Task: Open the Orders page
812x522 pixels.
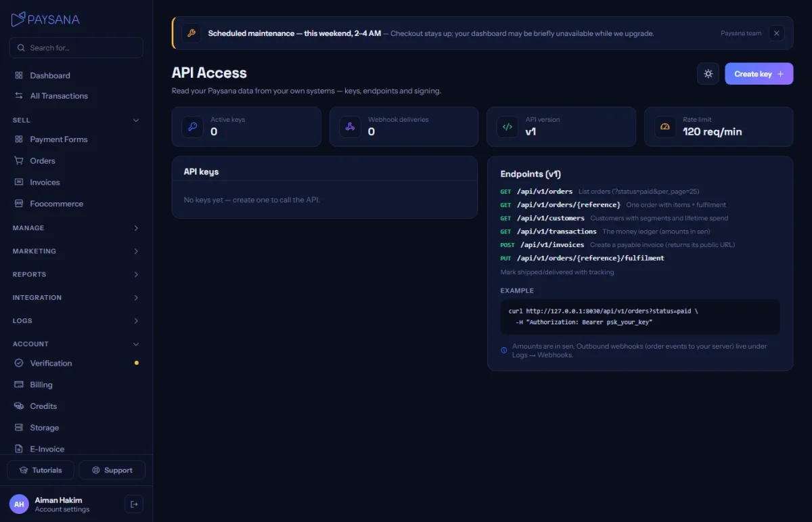Action: (x=76, y=161)
